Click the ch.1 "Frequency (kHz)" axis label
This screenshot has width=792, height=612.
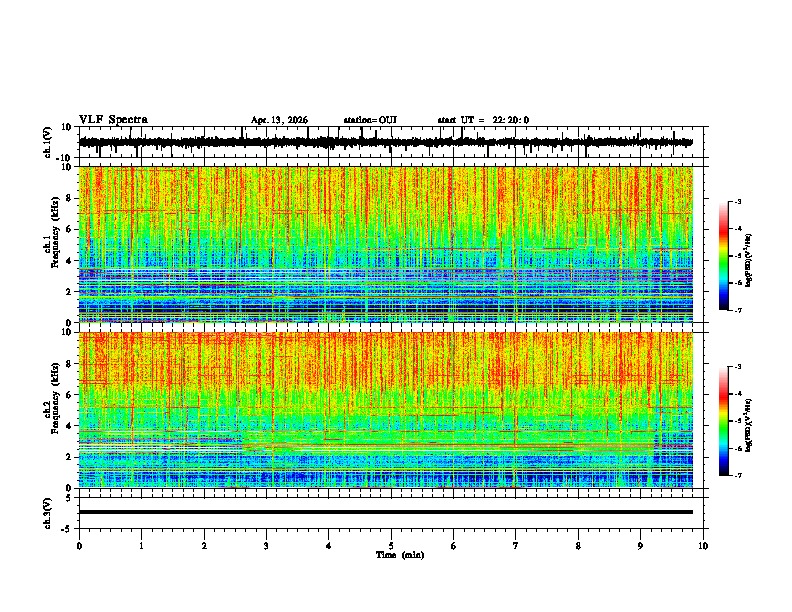pyautogui.click(x=55, y=233)
